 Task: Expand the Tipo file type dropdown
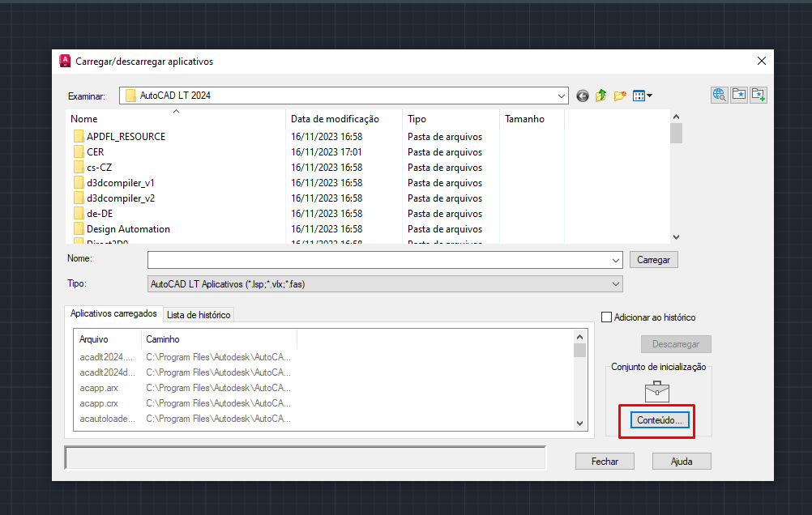coord(616,284)
